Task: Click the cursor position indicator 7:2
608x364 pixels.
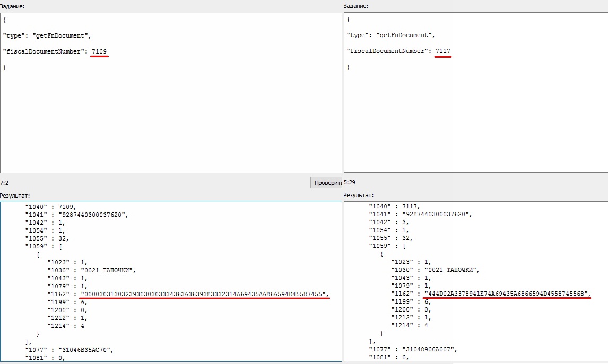Action: pos(4,182)
